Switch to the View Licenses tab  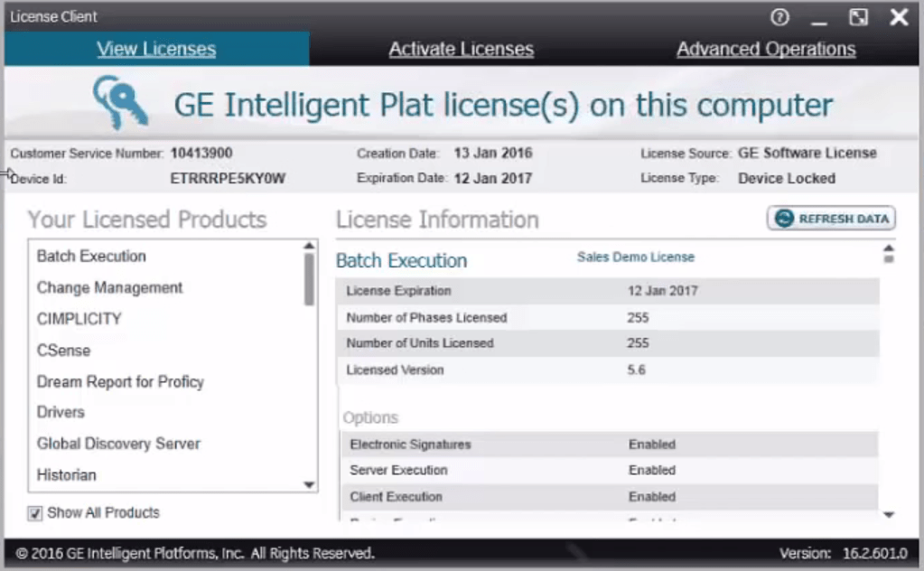[156, 49]
